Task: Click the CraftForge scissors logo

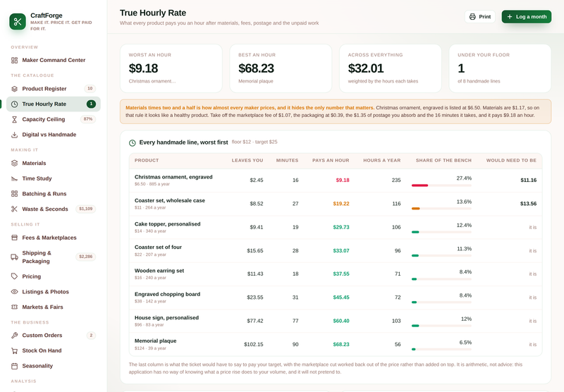Action: coord(18,22)
